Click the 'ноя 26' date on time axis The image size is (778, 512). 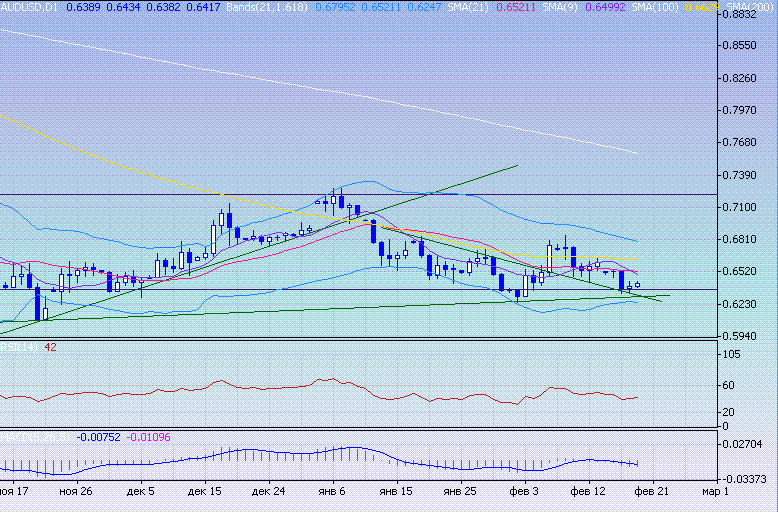[x=76, y=492]
